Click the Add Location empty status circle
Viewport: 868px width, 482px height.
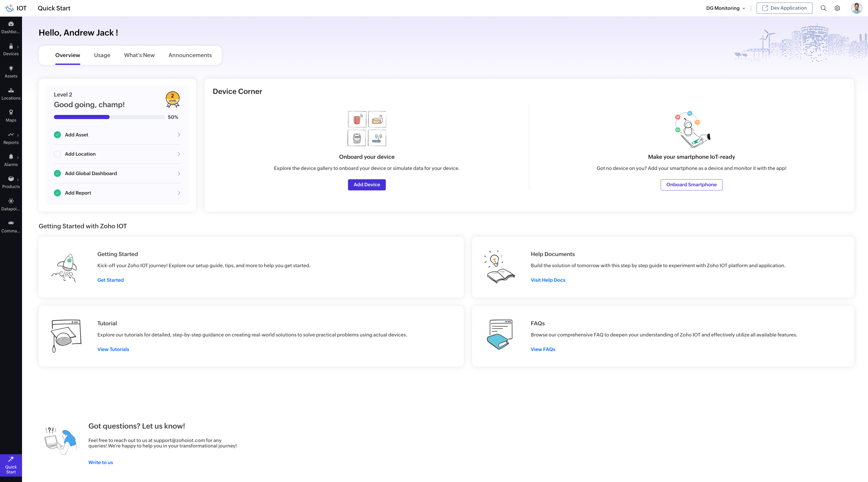pos(57,154)
